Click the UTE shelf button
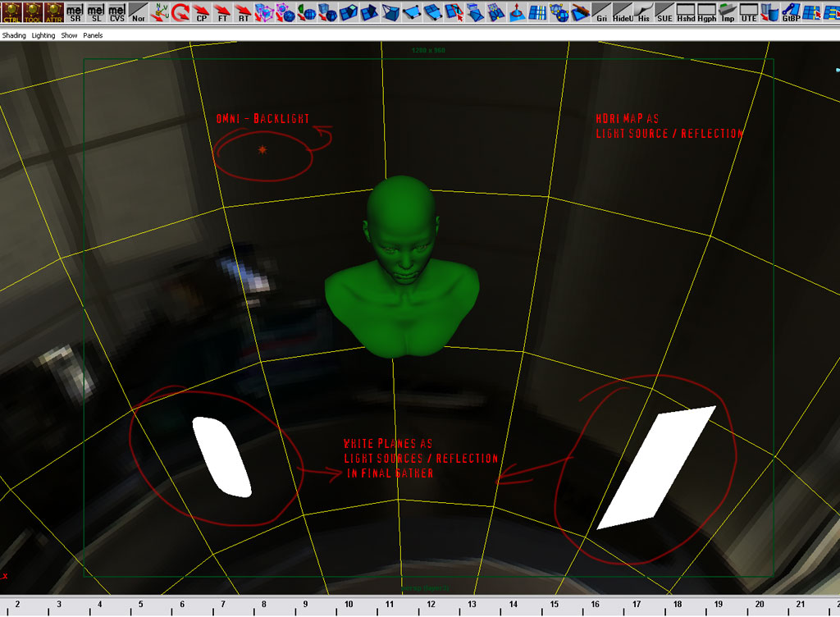The width and height of the screenshot is (840, 617). pos(749,11)
